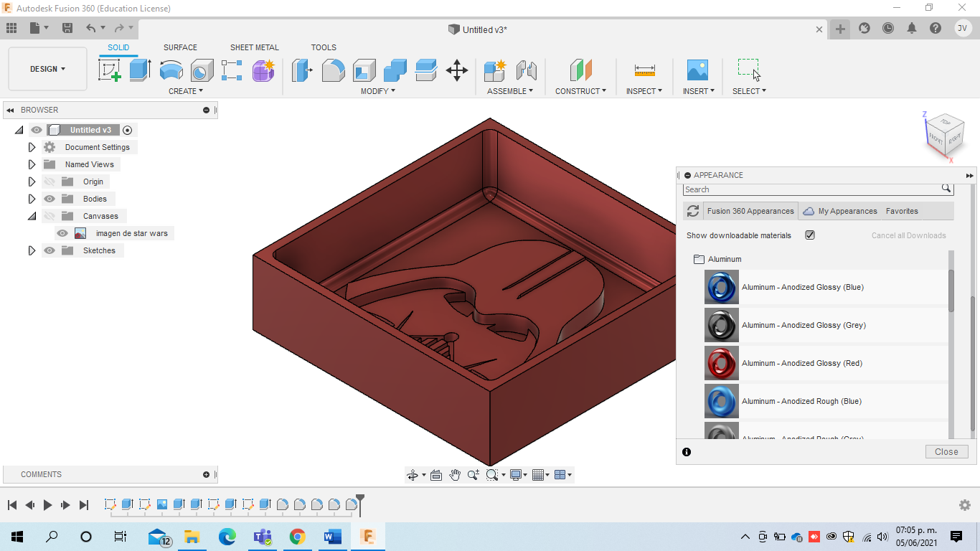The height and width of the screenshot is (551, 980).
Task: Open the Orbit navigation tool
Action: click(x=413, y=474)
